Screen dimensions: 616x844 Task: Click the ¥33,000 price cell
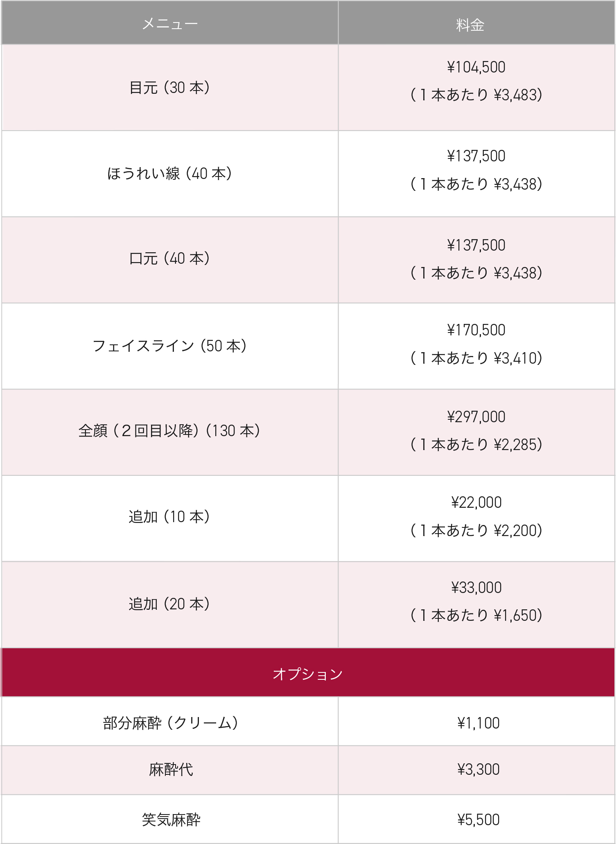pos(476,602)
